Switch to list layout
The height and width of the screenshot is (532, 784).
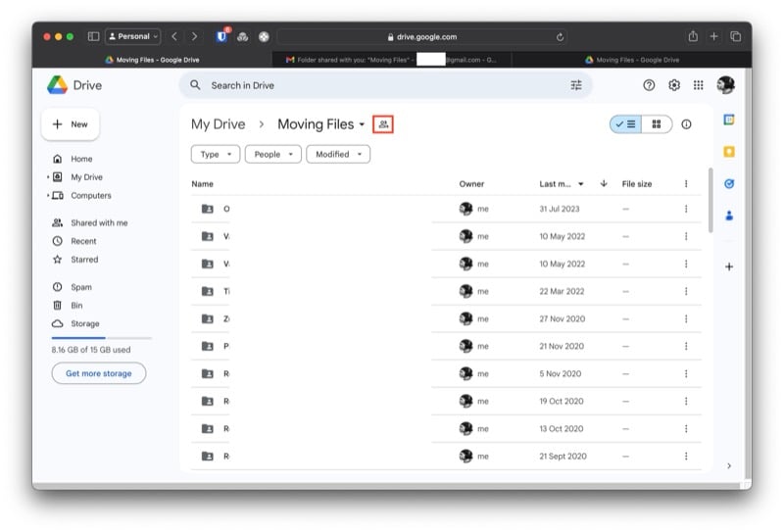625,124
